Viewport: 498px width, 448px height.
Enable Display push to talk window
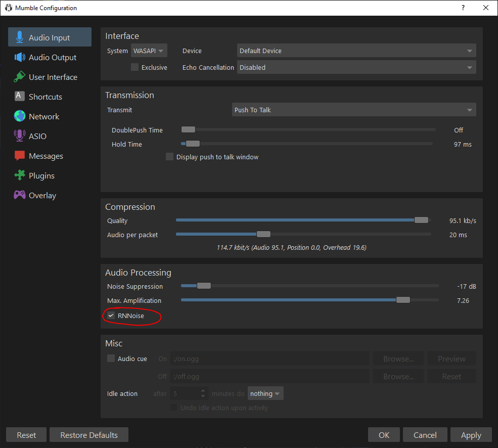(170, 157)
